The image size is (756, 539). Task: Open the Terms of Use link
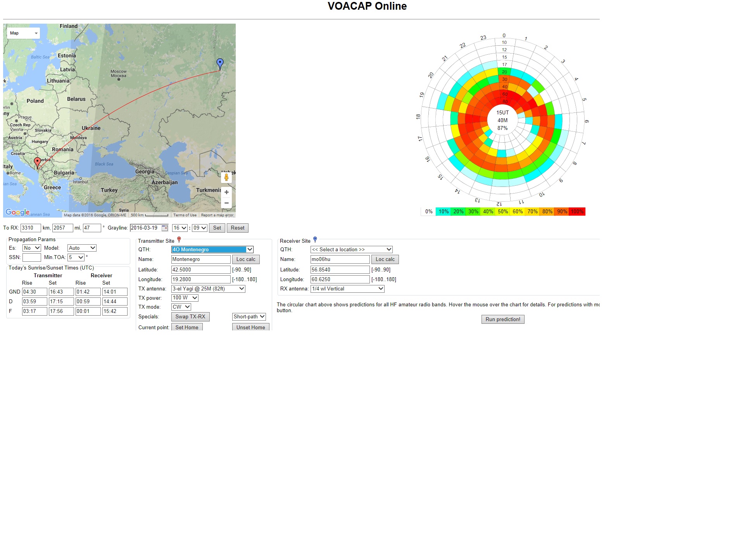click(x=185, y=215)
